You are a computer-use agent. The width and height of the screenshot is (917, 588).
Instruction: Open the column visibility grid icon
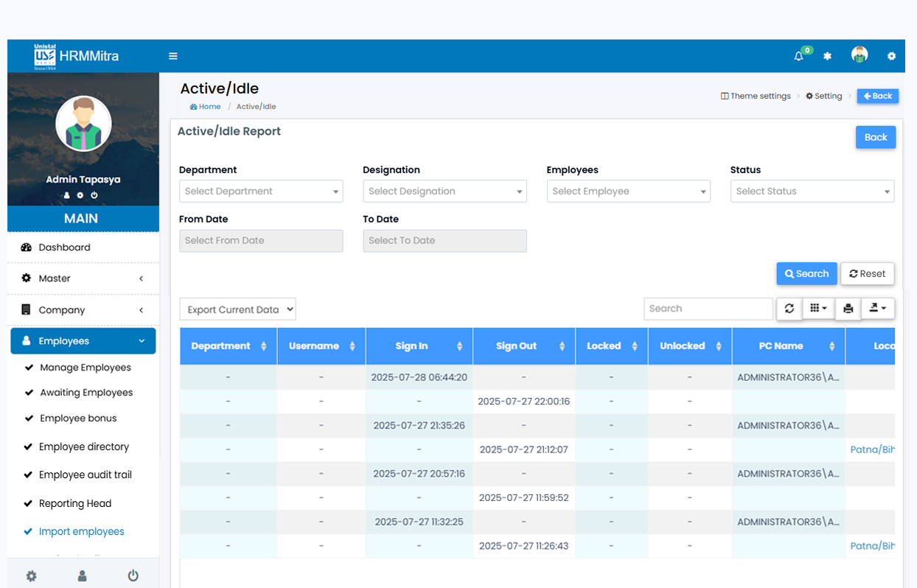(x=818, y=309)
